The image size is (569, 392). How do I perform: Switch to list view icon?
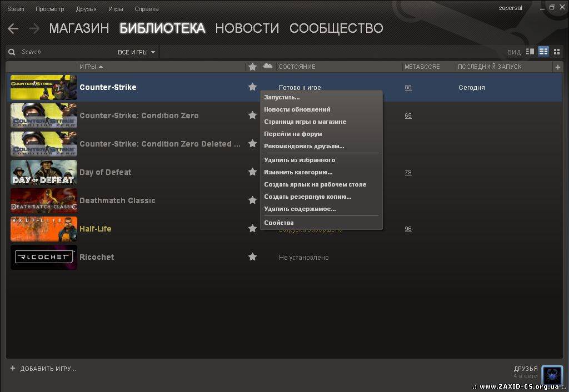click(543, 52)
